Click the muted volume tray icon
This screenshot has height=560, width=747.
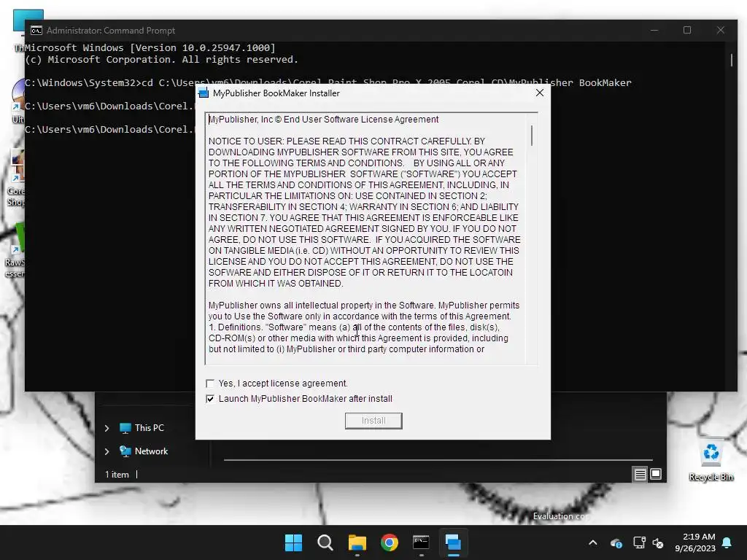coord(658,542)
